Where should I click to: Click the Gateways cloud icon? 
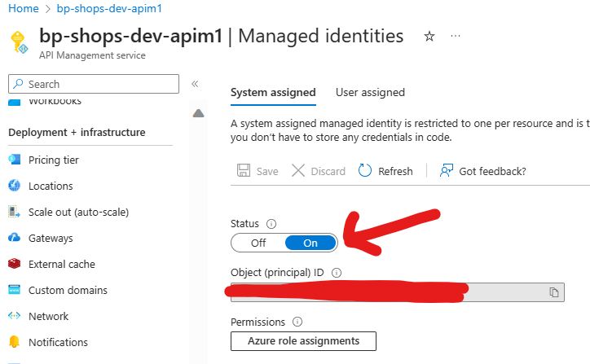15,238
